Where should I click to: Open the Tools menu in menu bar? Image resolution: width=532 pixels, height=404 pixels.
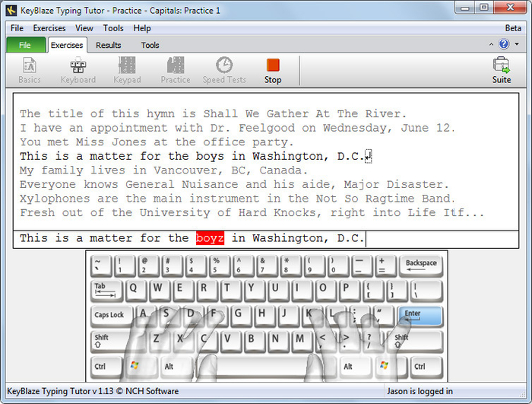[x=113, y=28]
